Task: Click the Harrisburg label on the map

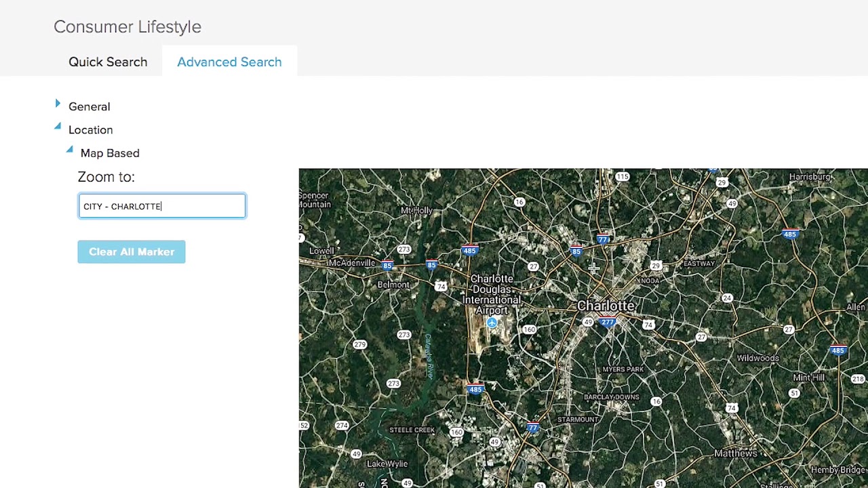Action: 810,177
